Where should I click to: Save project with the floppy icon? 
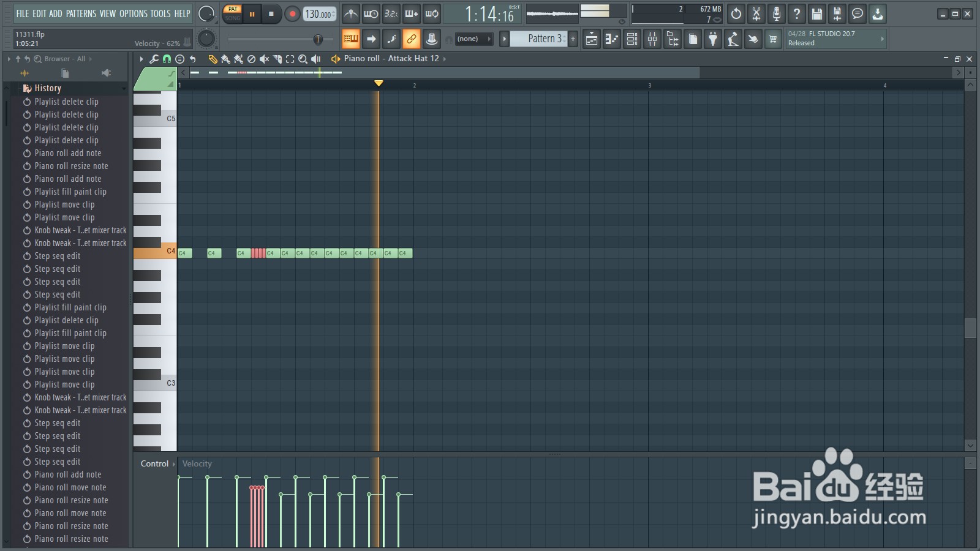(817, 13)
